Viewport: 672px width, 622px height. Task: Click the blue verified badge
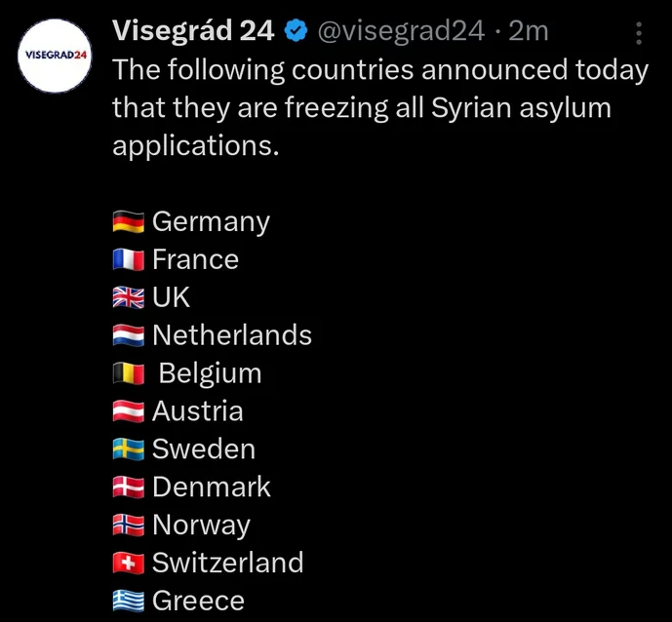tap(296, 31)
